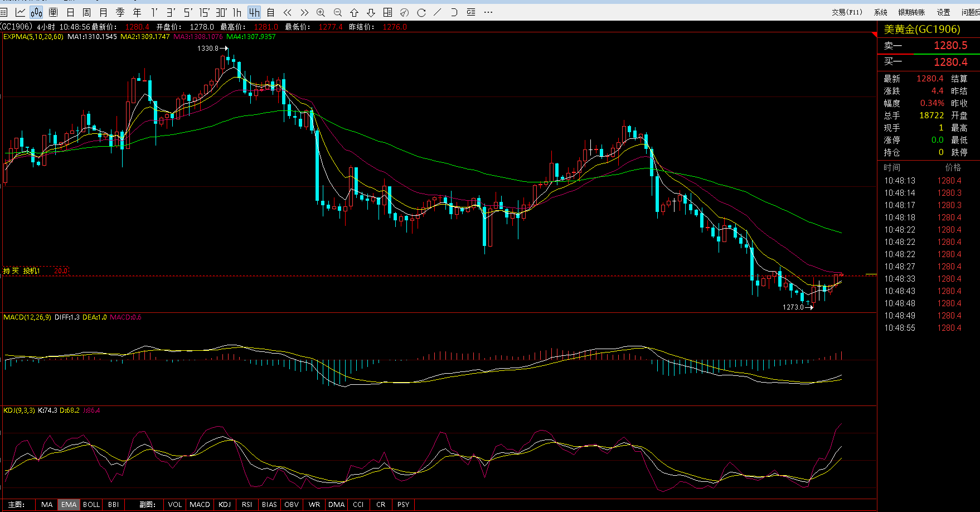
Task: Expand the more options ellipsis menu
Action: click(x=488, y=12)
